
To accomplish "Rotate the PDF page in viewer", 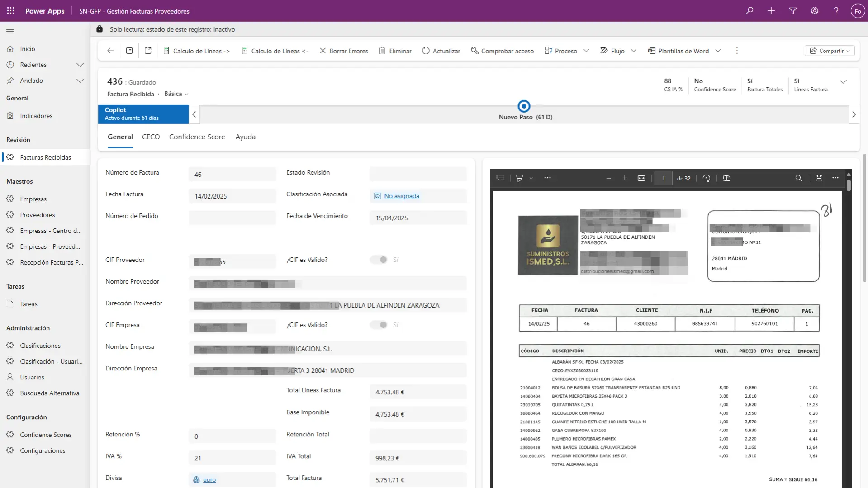I will click(x=707, y=178).
